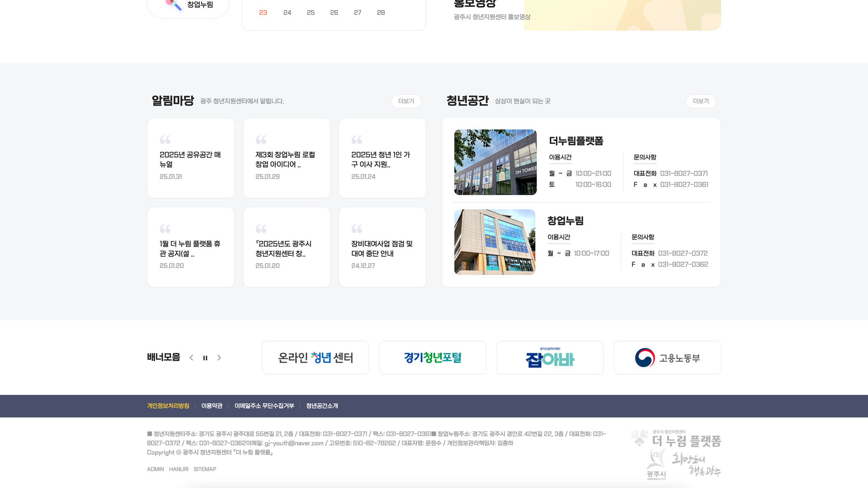Open 이용약관 footer link
868x488 pixels.
pyautogui.click(x=212, y=406)
